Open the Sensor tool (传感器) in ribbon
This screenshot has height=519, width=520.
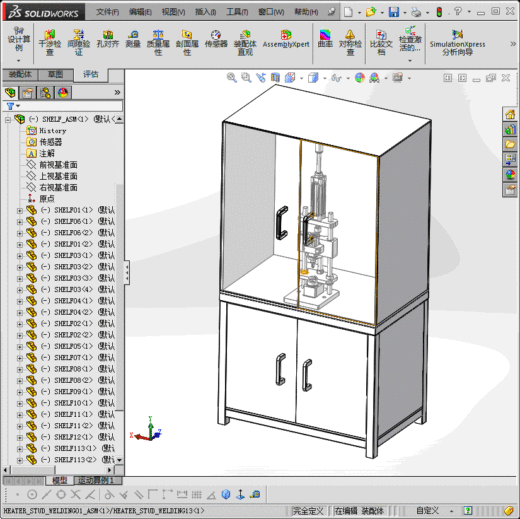coord(216,39)
